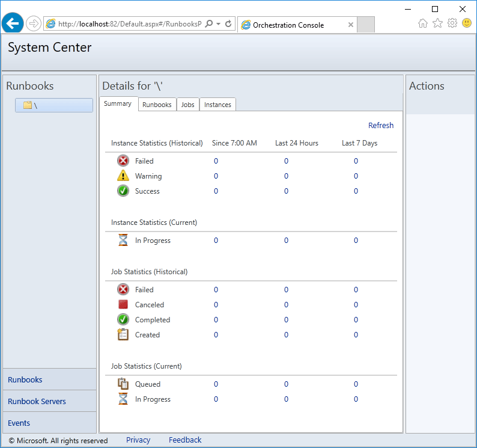This screenshot has width=477, height=448.
Task: Open the Runbooks navigation section
Action: [x=50, y=379]
